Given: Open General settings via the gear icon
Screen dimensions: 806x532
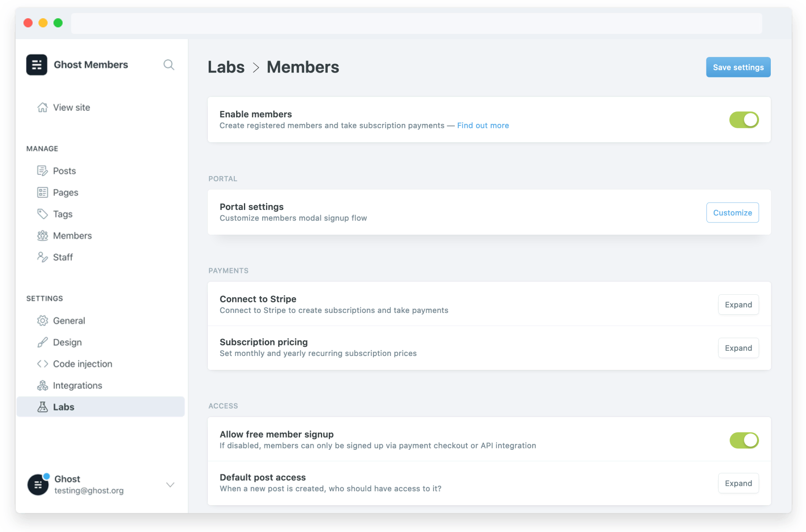Looking at the screenshot, I should pyautogui.click(x=43, y=320).
